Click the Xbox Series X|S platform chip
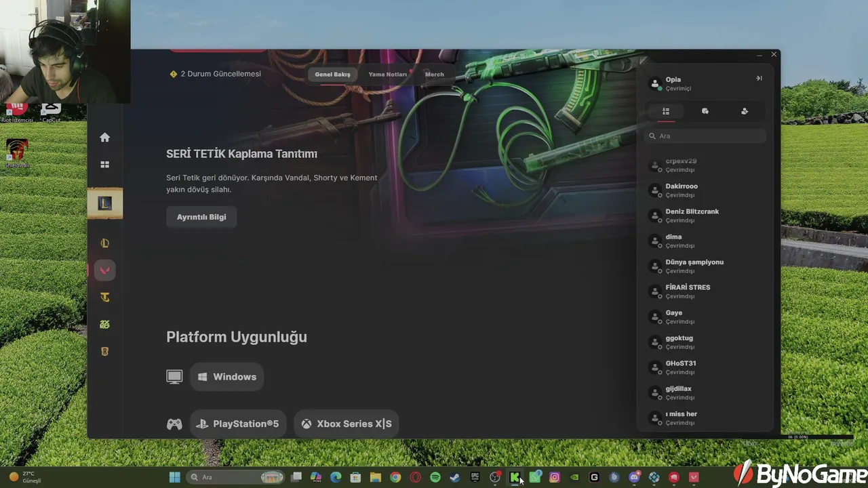 pos(347,424)
